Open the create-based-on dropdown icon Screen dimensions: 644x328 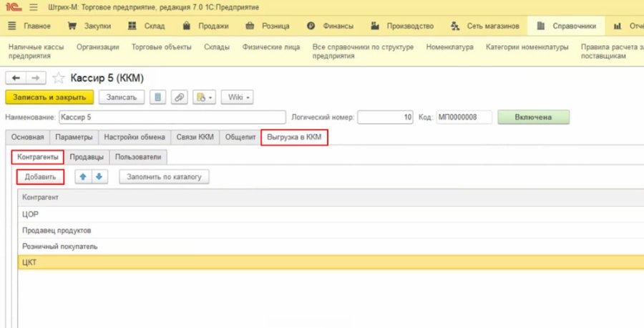pyautogui.click(x=204, y=97)
